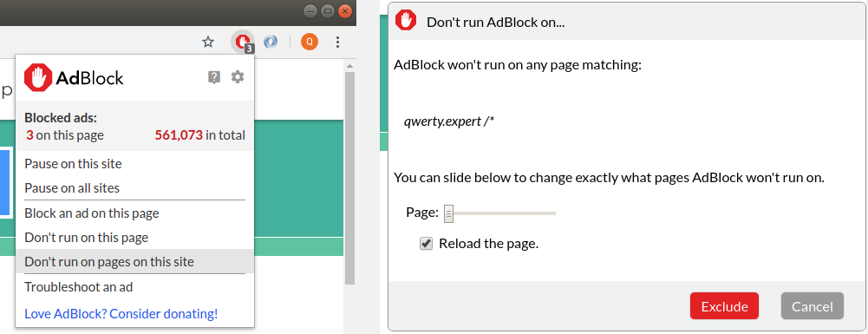Click the AdBlock stop-hand icon in the dialog title
This screenshot has height=334, width=868.
[406, 21]
